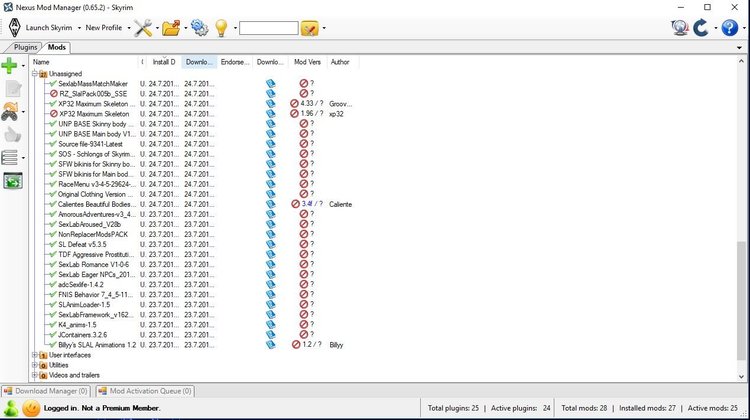Image resolution: width=750 pixels, height=420 pixels.
Task: Open the dropdown next to the light bulb
Action: point(235,28)
